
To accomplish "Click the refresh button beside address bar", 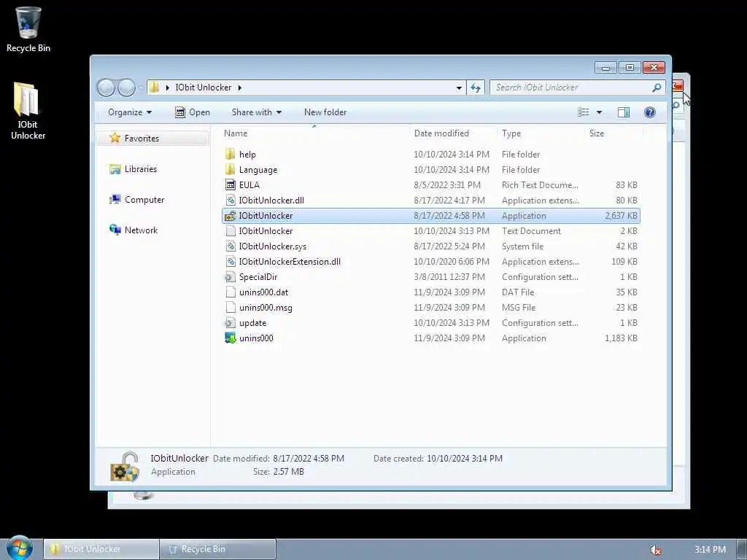I will [x=476, y=87].
